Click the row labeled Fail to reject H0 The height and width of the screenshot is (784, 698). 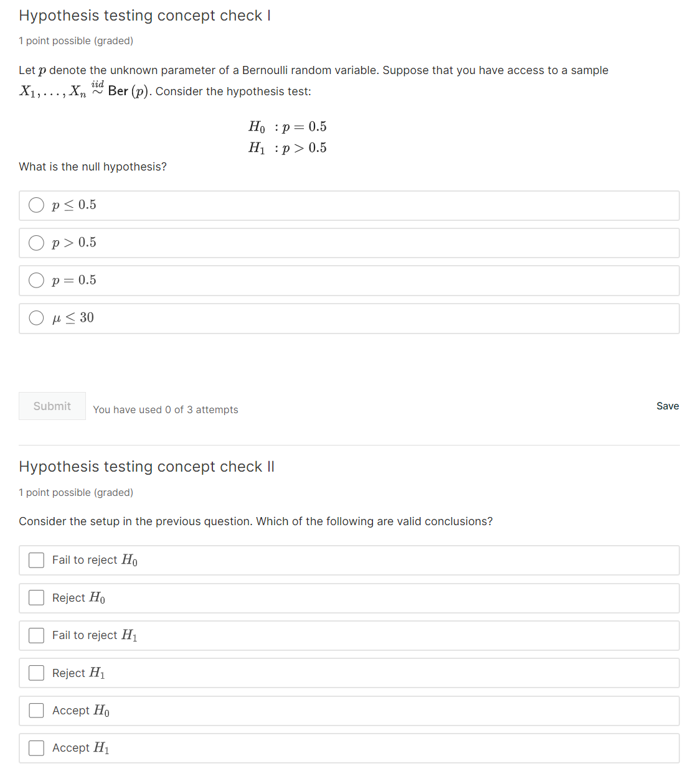[x=349, y=560]
